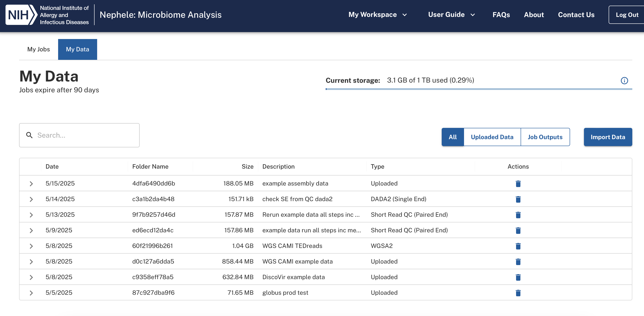Viewport: 644px width, 316px height.
Task: Delete the 4dfa6490dd6b folder with trash icon
Action: [x=518, y=184]
